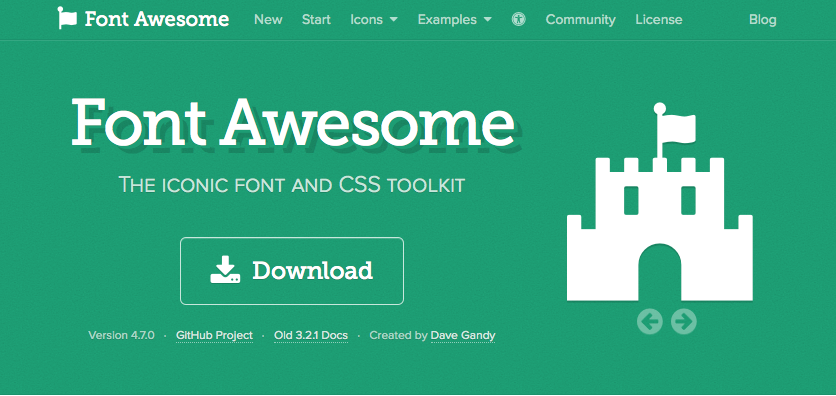This screenshot has height=396, width=836.
Task: Click the large Font Awesome heading
Action: 293,123
